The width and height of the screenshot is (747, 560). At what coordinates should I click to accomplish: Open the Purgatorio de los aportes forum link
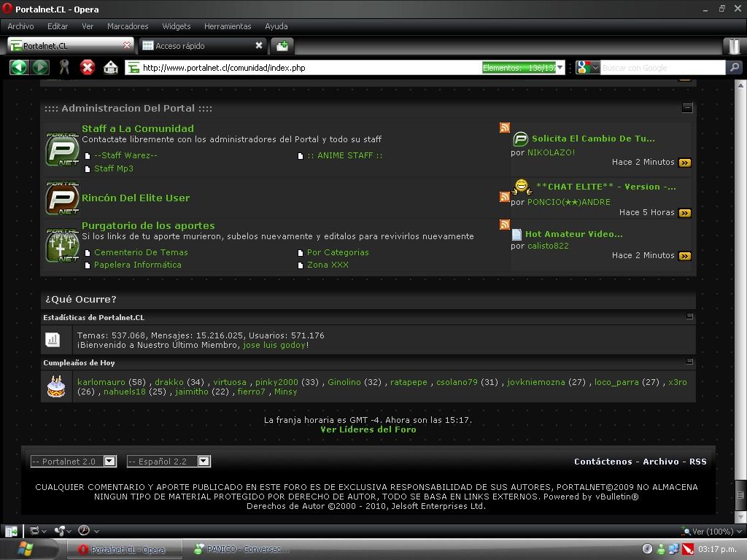pos(148,225)
